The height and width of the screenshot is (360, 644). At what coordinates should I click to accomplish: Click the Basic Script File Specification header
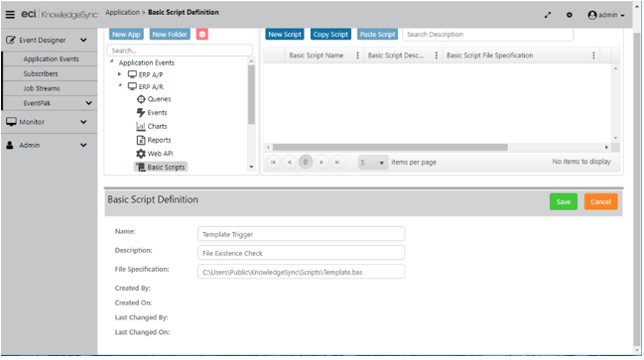point(489,56)
